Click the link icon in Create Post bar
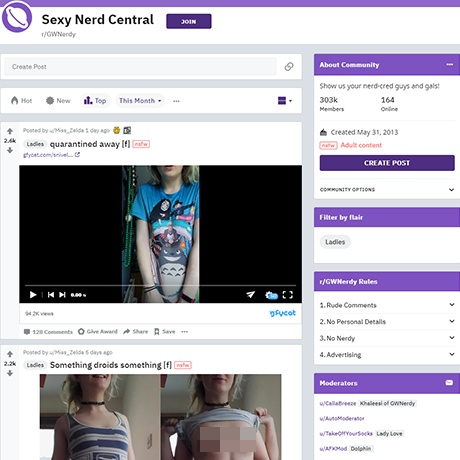The image size is (460, 460). point(289,66)
